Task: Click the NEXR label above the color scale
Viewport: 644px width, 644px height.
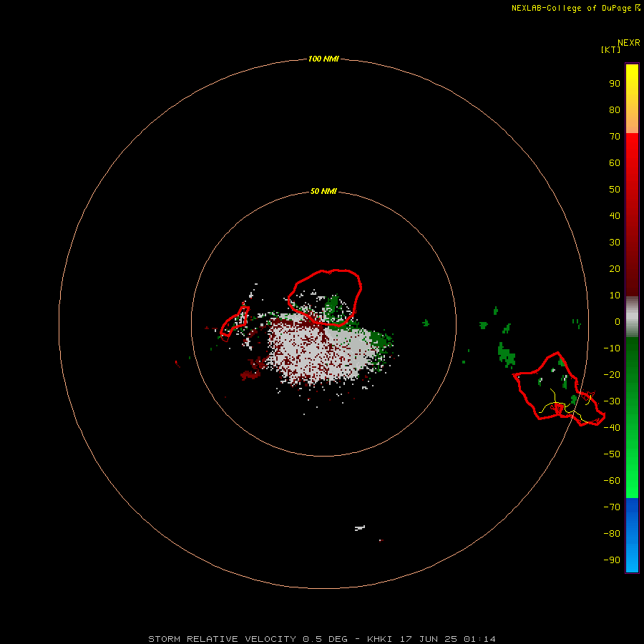Action: tap(629, 43)
